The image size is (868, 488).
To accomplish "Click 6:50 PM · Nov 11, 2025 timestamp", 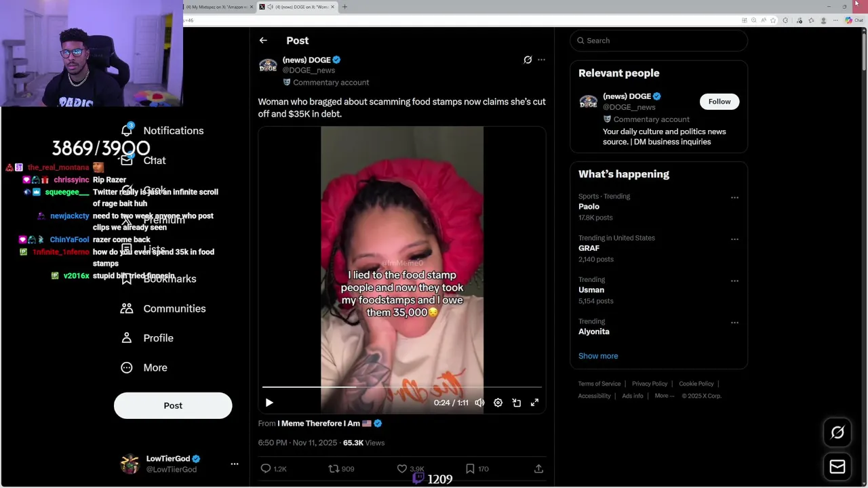I will [297, 443].
